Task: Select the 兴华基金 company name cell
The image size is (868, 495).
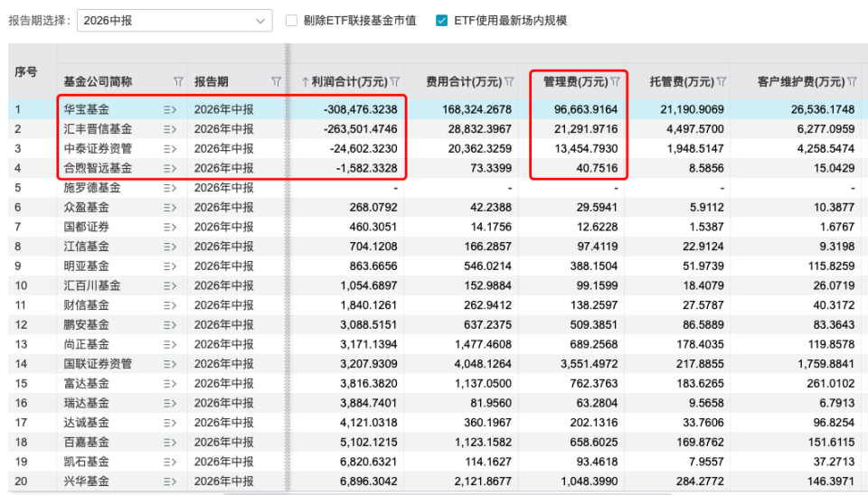Action: [x=87, y=481]
